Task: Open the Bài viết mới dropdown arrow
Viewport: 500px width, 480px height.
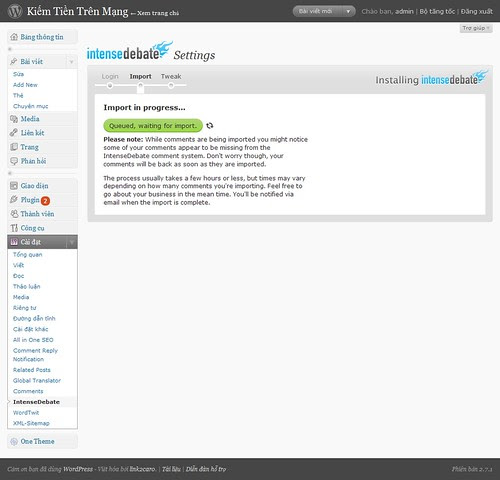Action: tap(348, 11)
